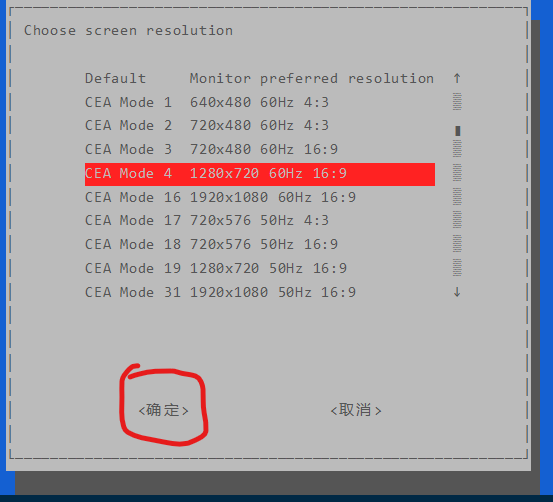Choose CEA Mode 17 720x576 4:3

tap(260, 221)
